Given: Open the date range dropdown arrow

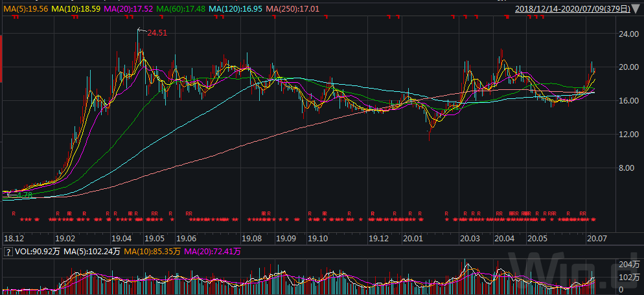Looking at the screenshot, I should coord(637,9).
